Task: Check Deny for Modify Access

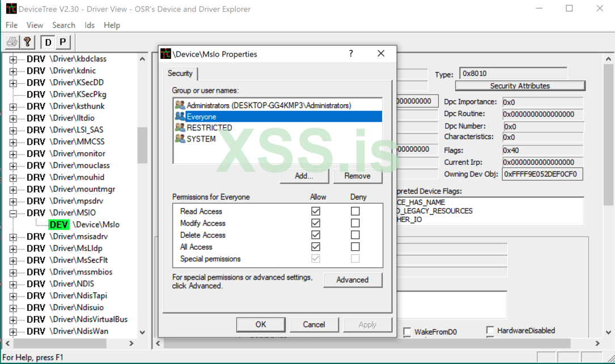Action: [355, 223]
